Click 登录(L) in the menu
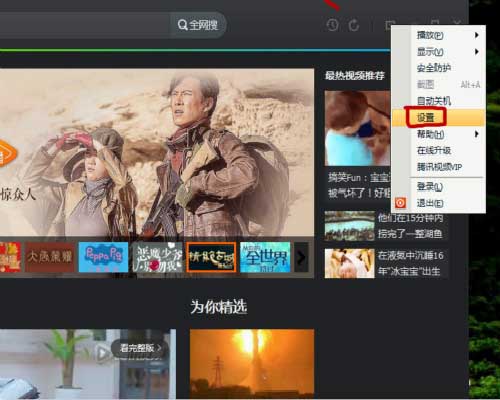 tap(439, 187)
